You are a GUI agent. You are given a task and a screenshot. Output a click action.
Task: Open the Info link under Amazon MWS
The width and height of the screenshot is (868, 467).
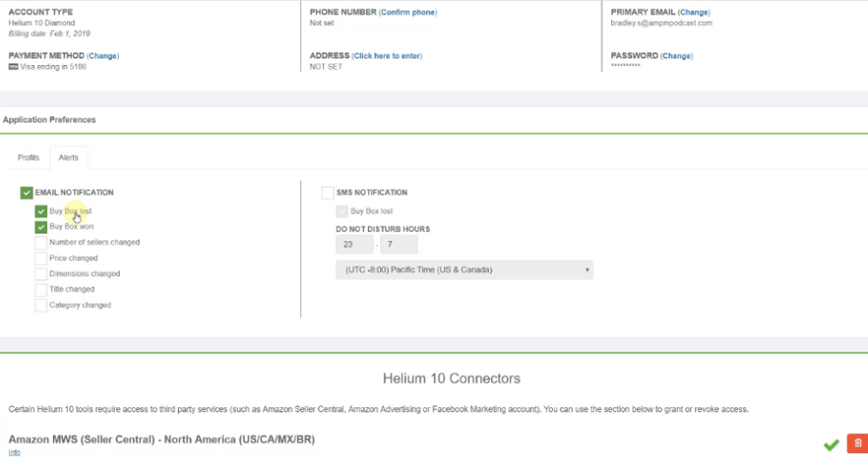coord(15,452)
